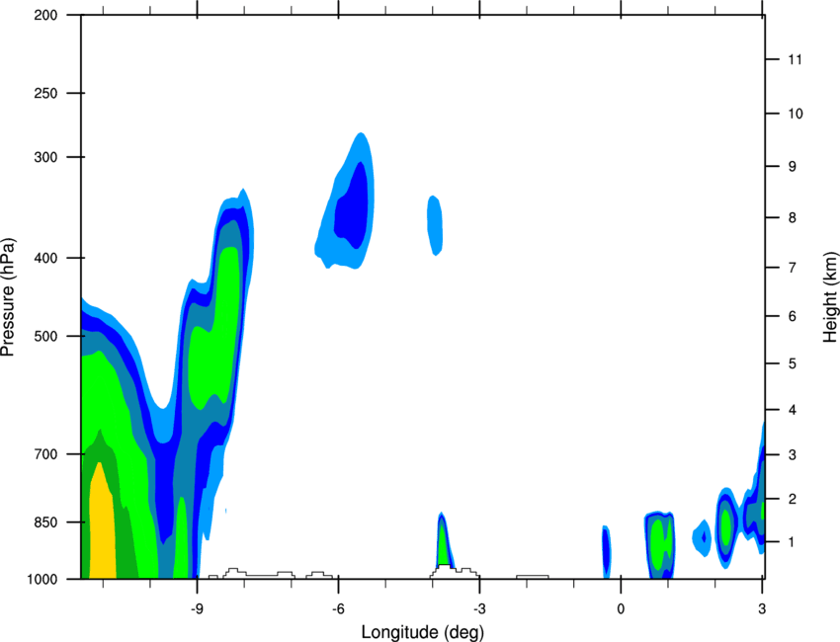Click the 'Height (km)' axis title
The image size is (840, 642).
pyautogui.click(x=830, y=296)
